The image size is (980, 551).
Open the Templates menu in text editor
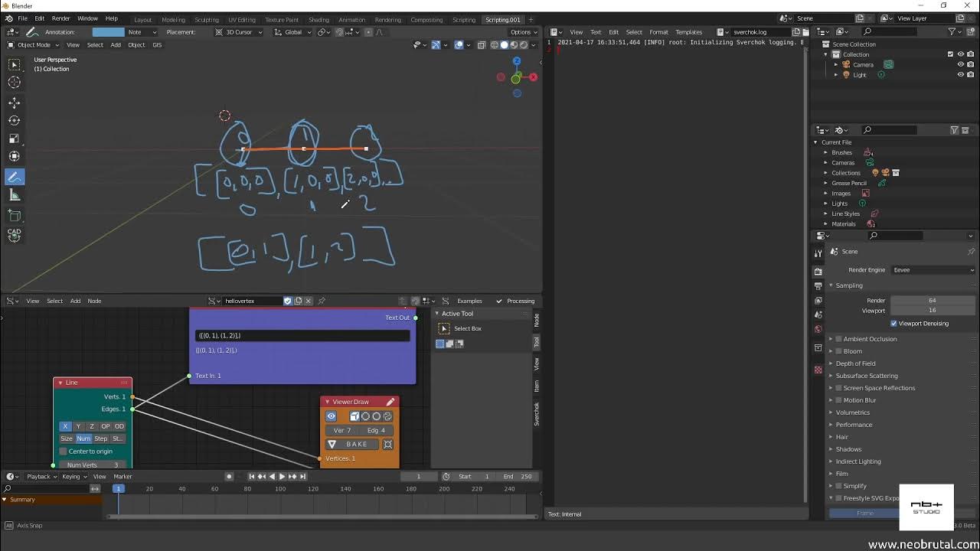click(688, 32)
